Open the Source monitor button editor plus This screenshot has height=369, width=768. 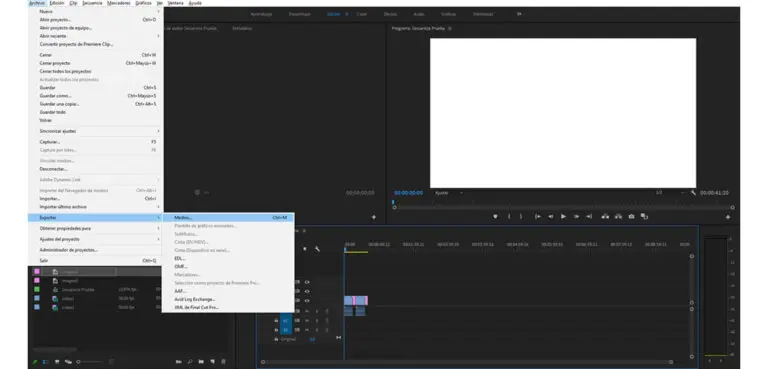click(x=374, y=217)
